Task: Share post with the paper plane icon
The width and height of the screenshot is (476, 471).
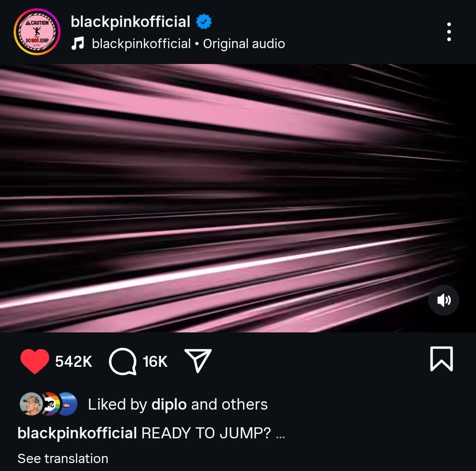Action: tap(198, 361)
